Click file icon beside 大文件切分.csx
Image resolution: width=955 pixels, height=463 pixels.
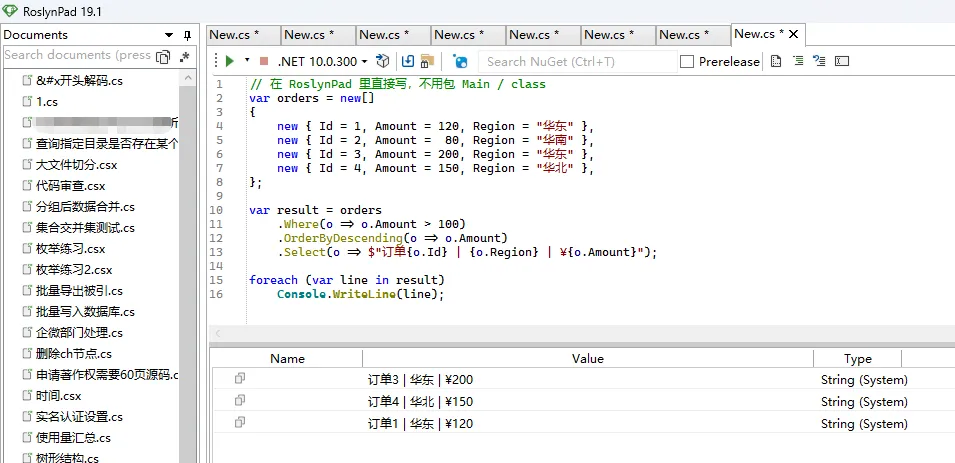pos(26,164)
